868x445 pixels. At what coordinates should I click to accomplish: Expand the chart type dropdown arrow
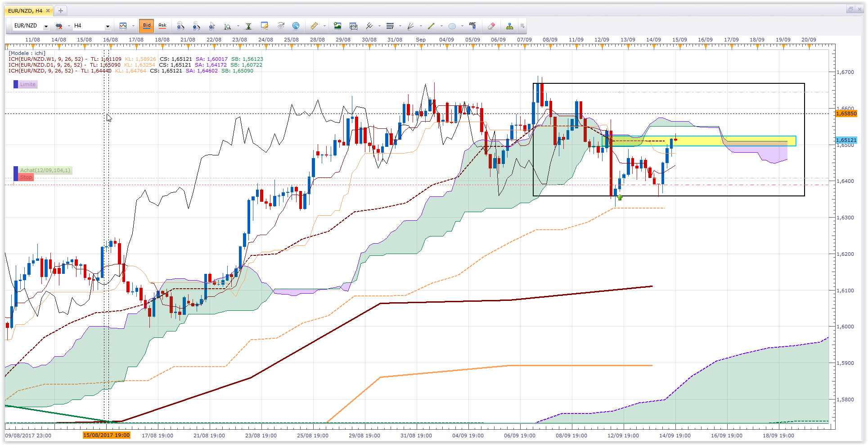point(133,26)
